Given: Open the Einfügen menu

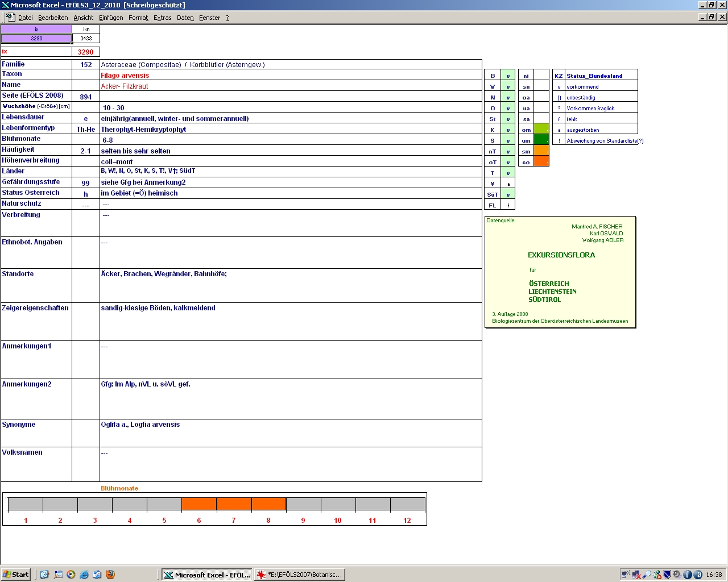Looking at the screenshot, I should (111, 18).
